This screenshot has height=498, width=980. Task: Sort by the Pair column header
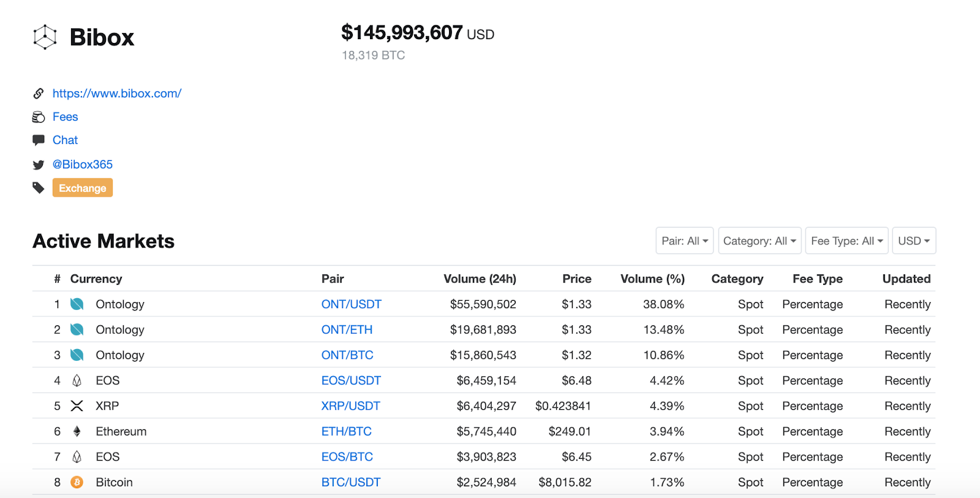pyautogui.click(x=333, y=279)
